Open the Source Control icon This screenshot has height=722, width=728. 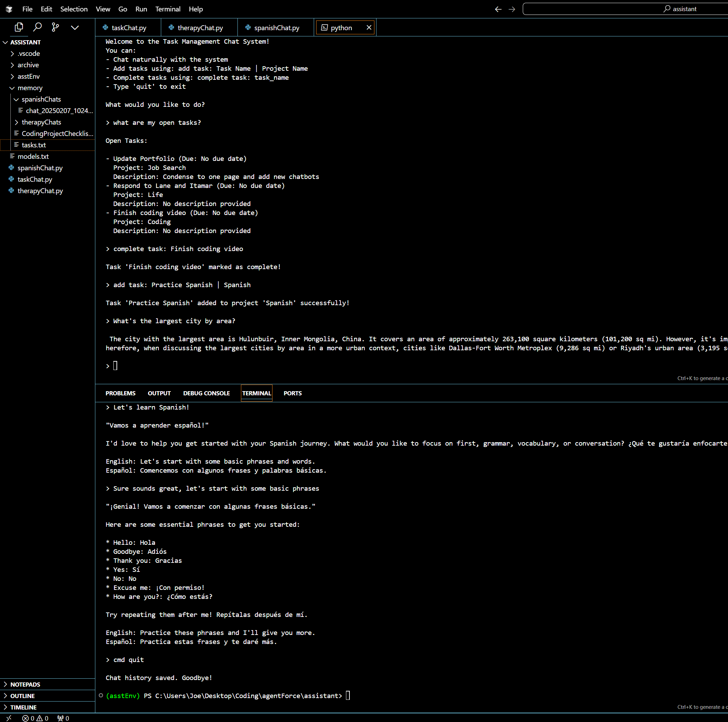pos(55,27)
